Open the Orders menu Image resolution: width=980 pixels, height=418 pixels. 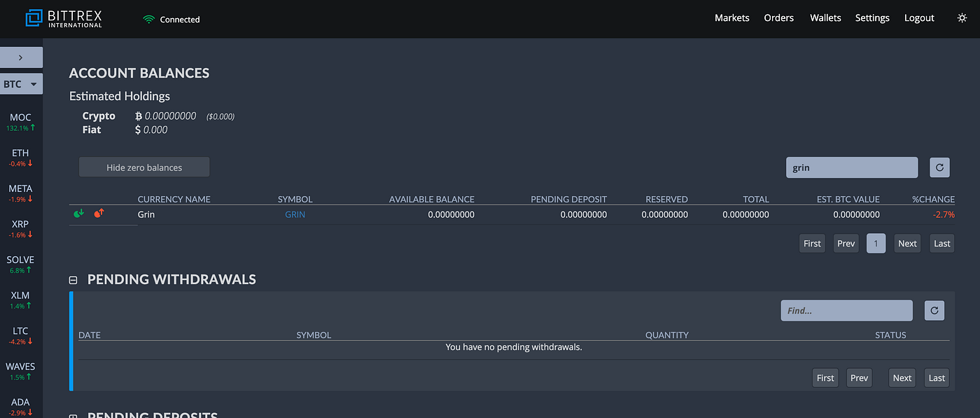[778, 18]
